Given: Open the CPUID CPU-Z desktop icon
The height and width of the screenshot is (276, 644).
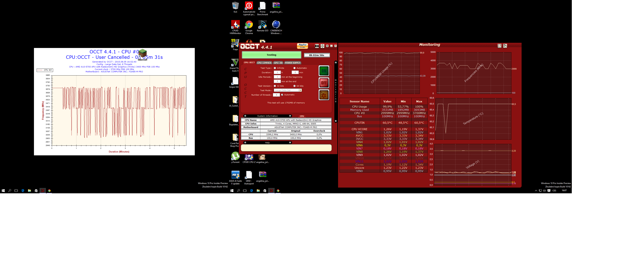Looking at the screenshot, I should click(x=249, y=159).
